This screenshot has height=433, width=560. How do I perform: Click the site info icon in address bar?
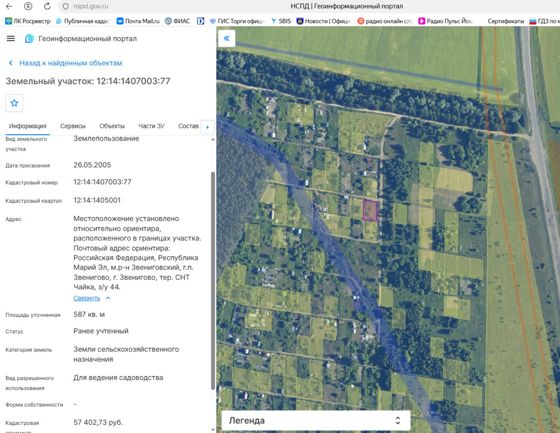66,6
